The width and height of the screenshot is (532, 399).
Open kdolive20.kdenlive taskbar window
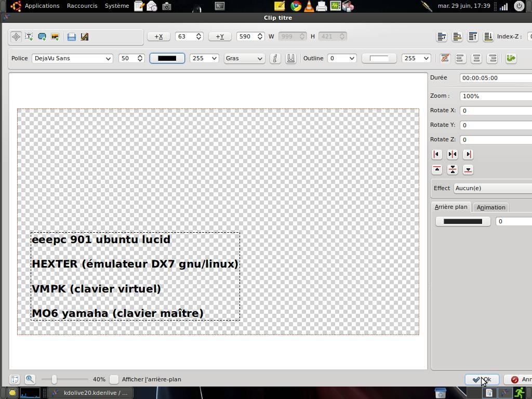(x=90, y=393)
